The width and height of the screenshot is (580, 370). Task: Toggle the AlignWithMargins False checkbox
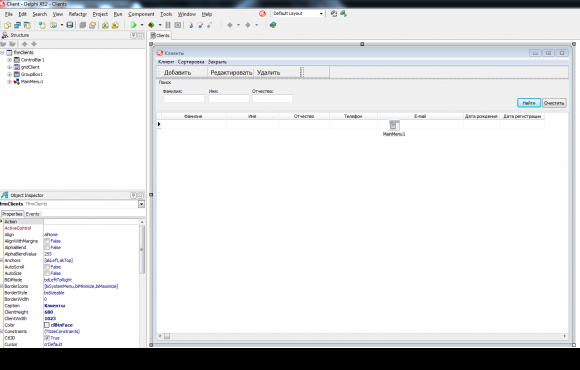tap(47, 241)
